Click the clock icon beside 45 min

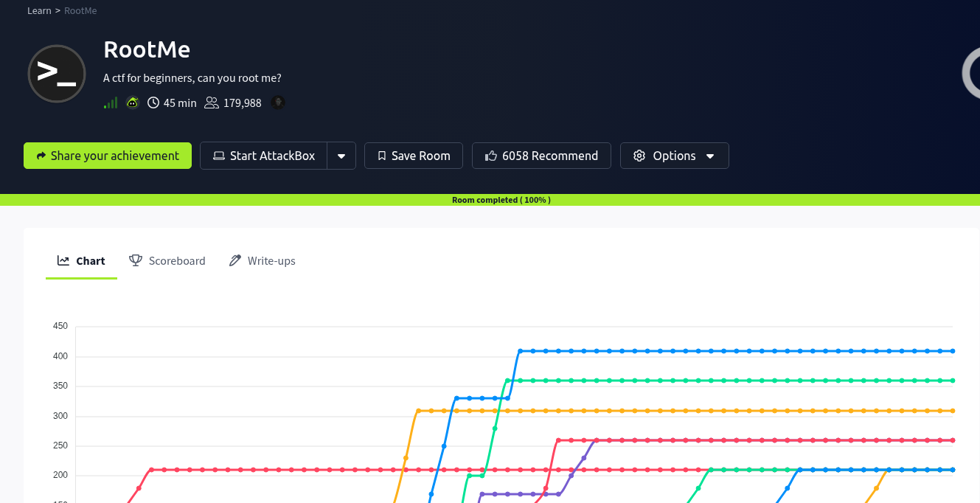[x=153, y=103]
